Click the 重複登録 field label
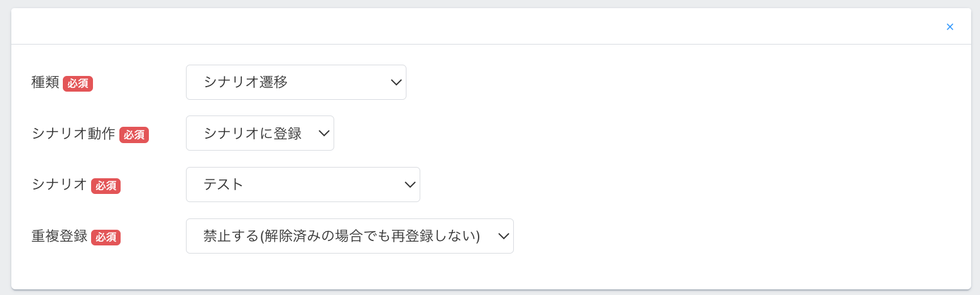The width and height of the screenshot is (980, 295). pos(59,237)
